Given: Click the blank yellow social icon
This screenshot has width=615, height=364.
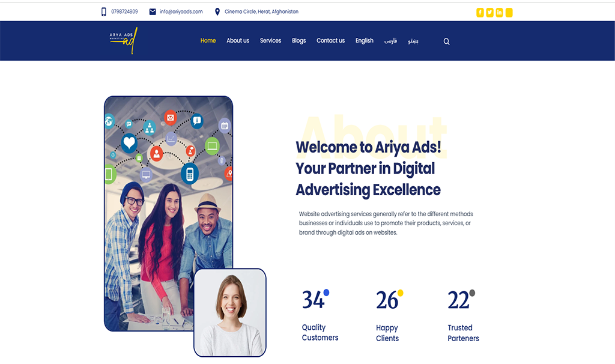Looking at the screenshot, I should [x=509, y=13].
